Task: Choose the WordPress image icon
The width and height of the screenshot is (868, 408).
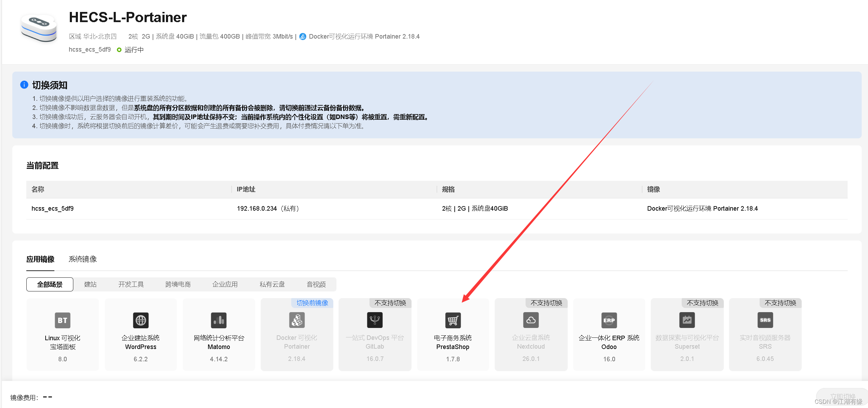Action: pyautogui.click(x=141, y=320)
